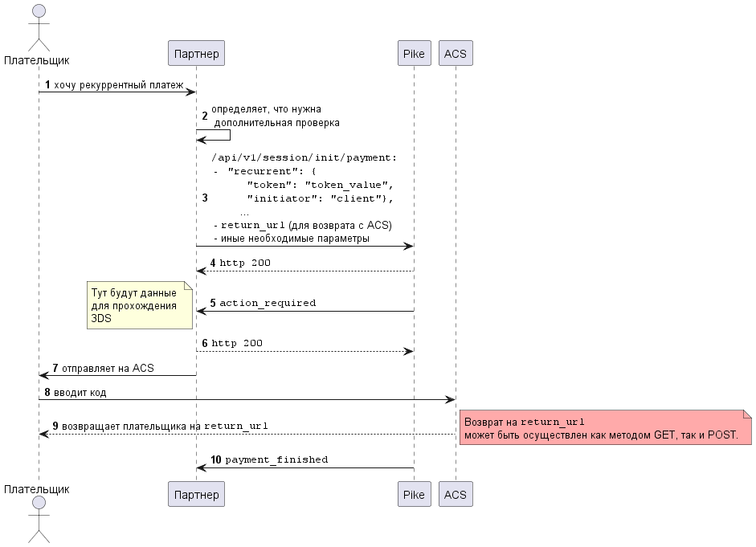Click the bottom Партнер participant box

196,494
